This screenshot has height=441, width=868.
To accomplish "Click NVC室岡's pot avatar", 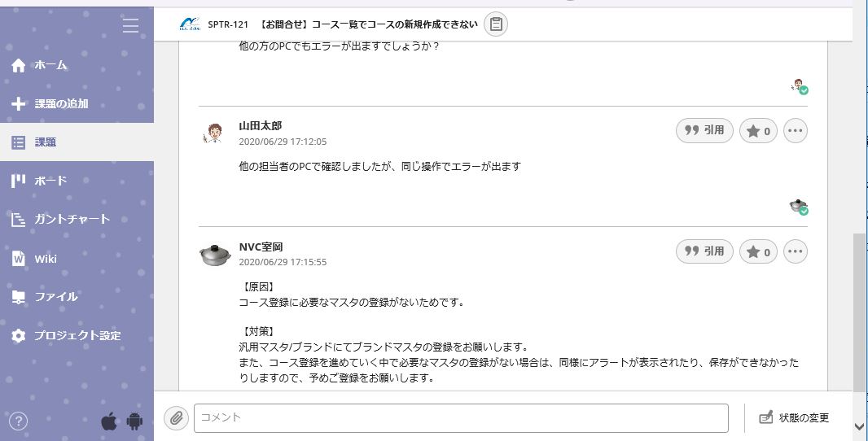I will click(x=215, y=255).
